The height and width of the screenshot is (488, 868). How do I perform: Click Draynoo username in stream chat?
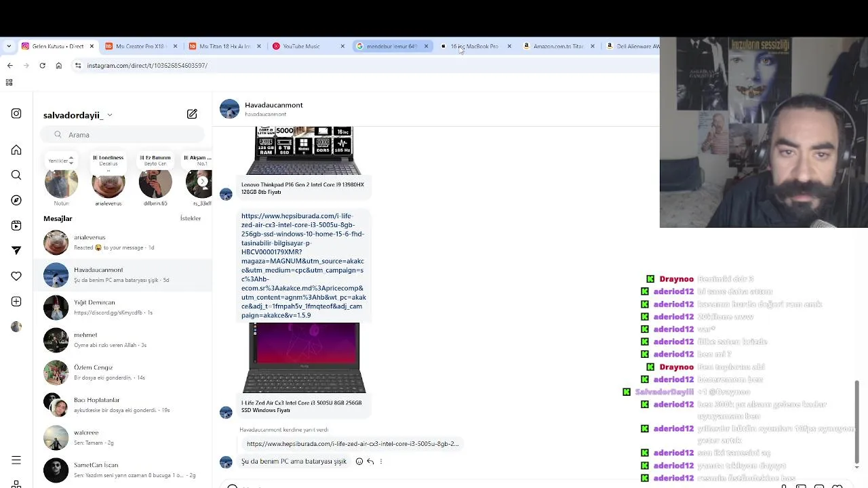click(x=676, y=279)
